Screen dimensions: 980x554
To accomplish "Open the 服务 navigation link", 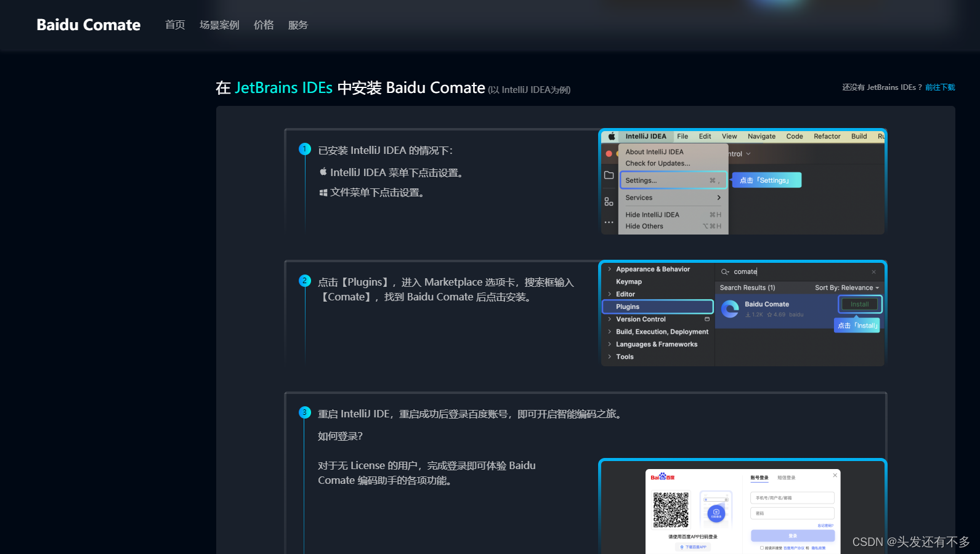I will (x=298, y=25).
